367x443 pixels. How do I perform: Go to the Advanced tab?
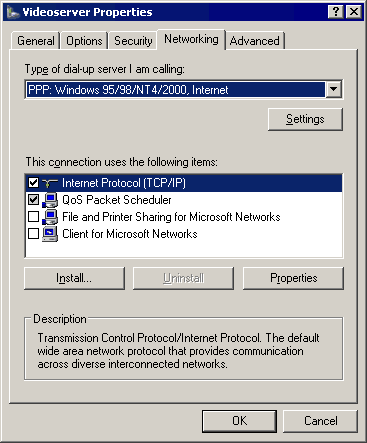coord(255,41)
